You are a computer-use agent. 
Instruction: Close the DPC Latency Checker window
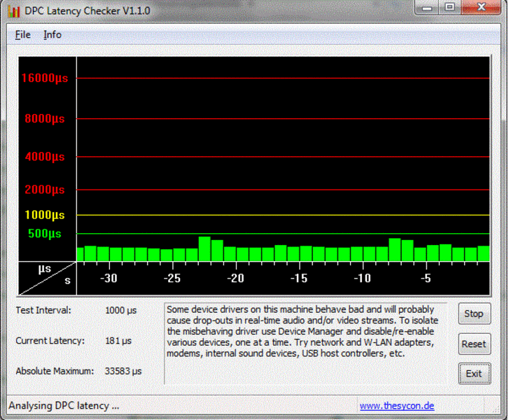tap(481, 7)
